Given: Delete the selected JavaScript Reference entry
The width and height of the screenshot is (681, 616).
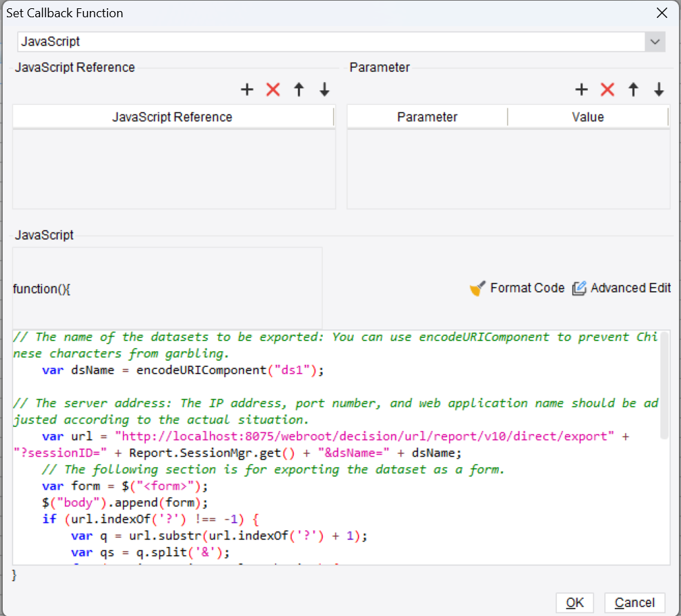Looking at the screenshot, I should coord(273,90).
